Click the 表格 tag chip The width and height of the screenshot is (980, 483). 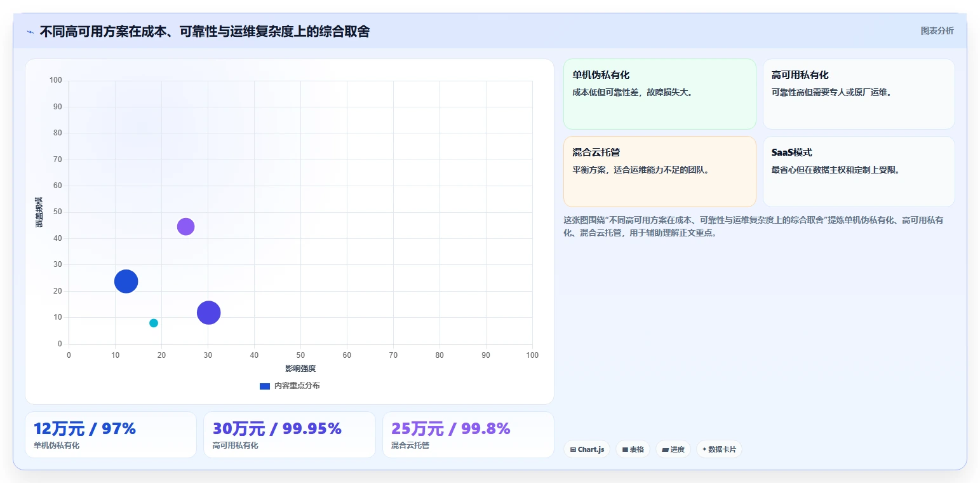pyautogui.click(x=633, y=449)
